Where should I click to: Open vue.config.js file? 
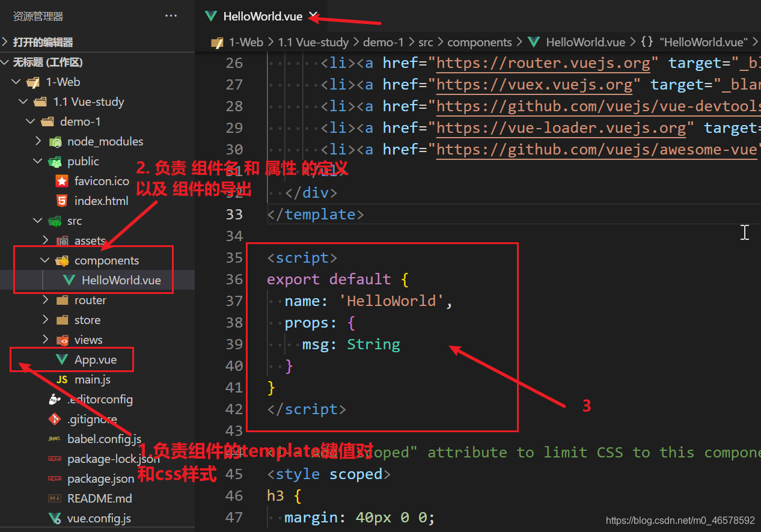[x=99, y=518]
